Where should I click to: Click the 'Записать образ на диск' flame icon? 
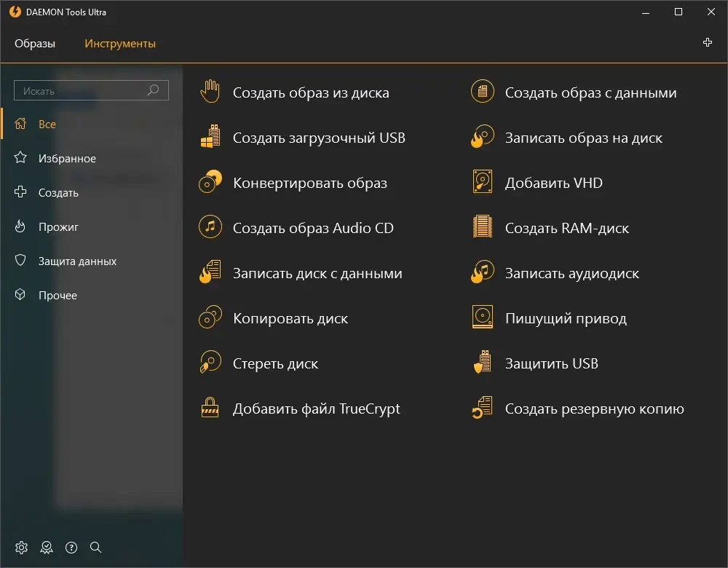483,138
